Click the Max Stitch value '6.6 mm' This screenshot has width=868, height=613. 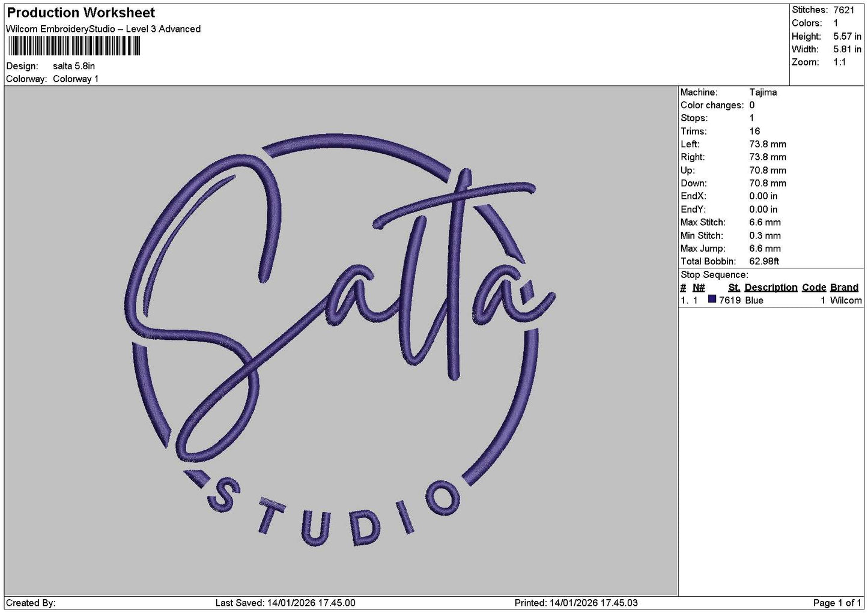pyautogui.click(x=765, y=223)
